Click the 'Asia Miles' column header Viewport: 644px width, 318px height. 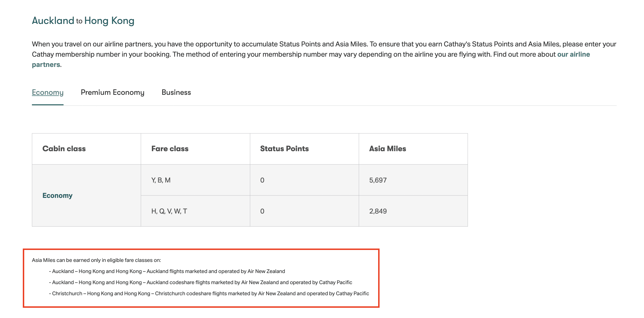pos(388,149)
